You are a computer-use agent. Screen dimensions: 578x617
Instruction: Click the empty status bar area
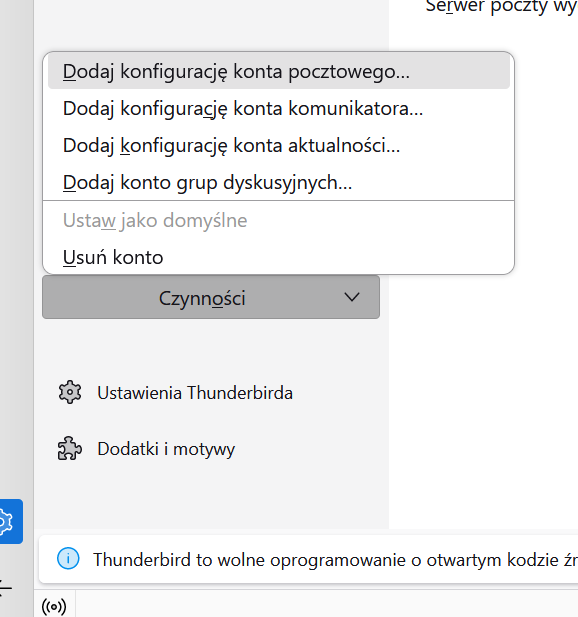[x=327, y=604]
